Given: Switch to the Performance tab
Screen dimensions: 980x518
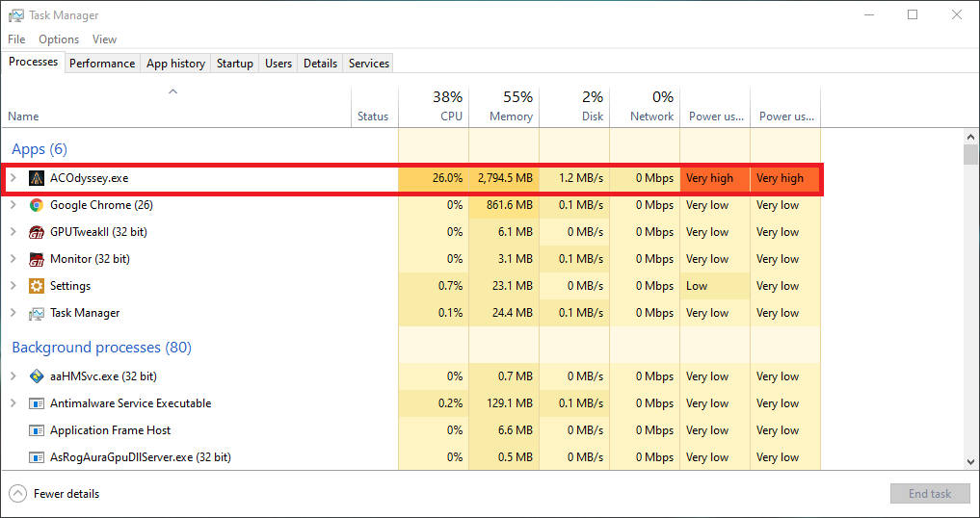Looking at the screenshot, I should (102, 64).
